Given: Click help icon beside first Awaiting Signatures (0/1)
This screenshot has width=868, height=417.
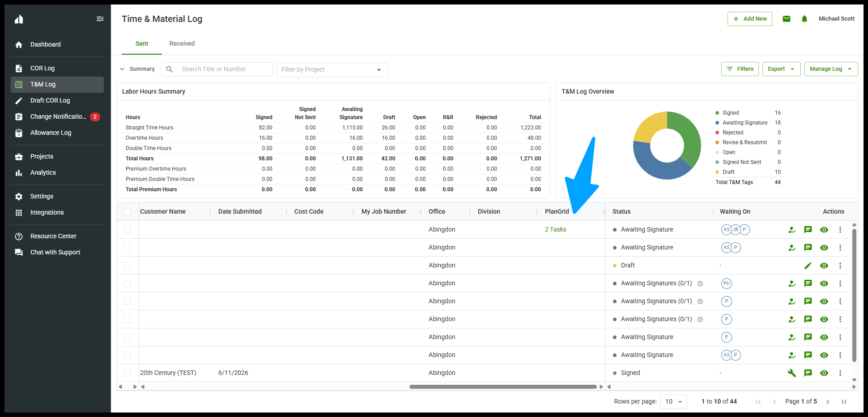Looking at the screenshot, I should (700, 284).
